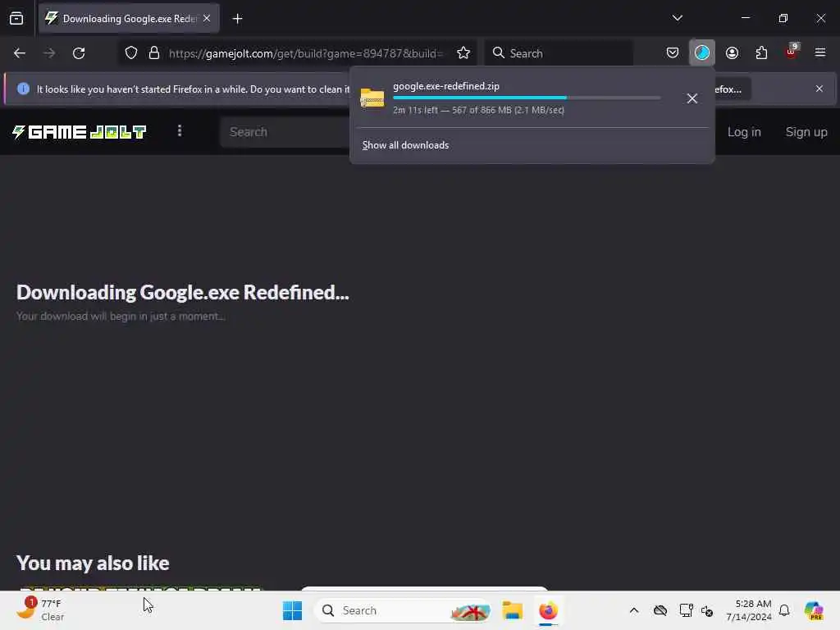Select the Downloading Google.exe Redefined heading
The height and width of the screenshot is (630, 840).
pos(183,293)
